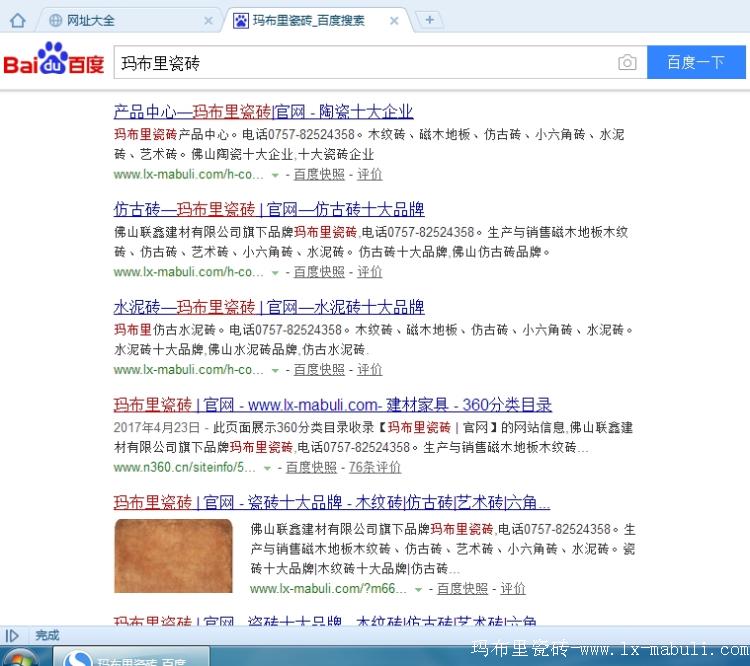Close the 玛布里瓷砖_百度搜索 tab

click(x=394, y=21)
